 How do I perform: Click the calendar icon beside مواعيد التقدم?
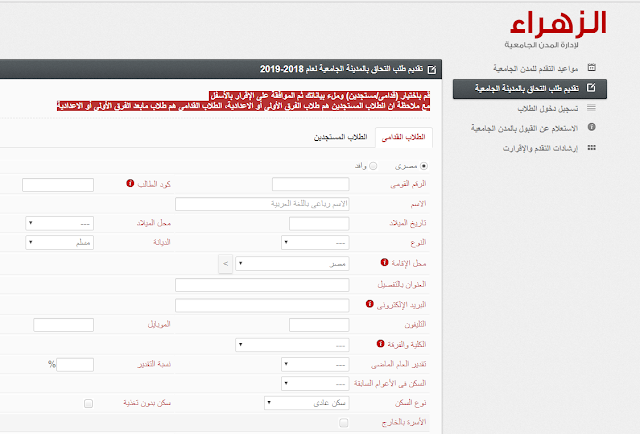(x=591, y=68)
